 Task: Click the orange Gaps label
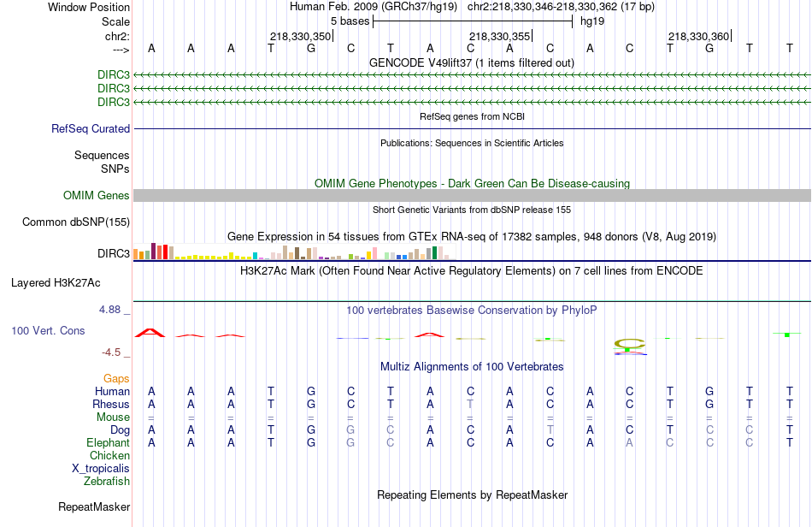pyautogui.click(x=116, y=378)
